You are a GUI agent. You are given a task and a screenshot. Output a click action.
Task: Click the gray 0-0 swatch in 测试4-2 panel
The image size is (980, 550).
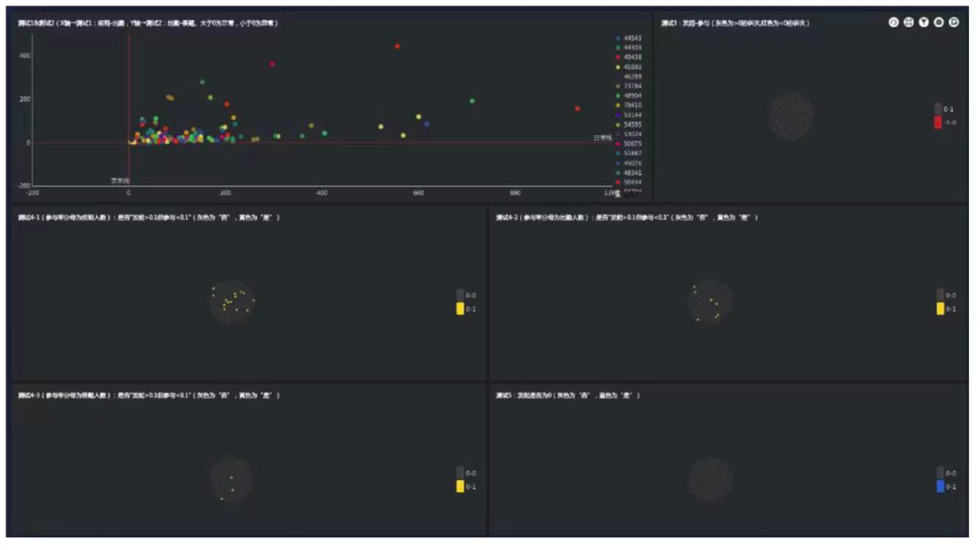coord(940,295)
